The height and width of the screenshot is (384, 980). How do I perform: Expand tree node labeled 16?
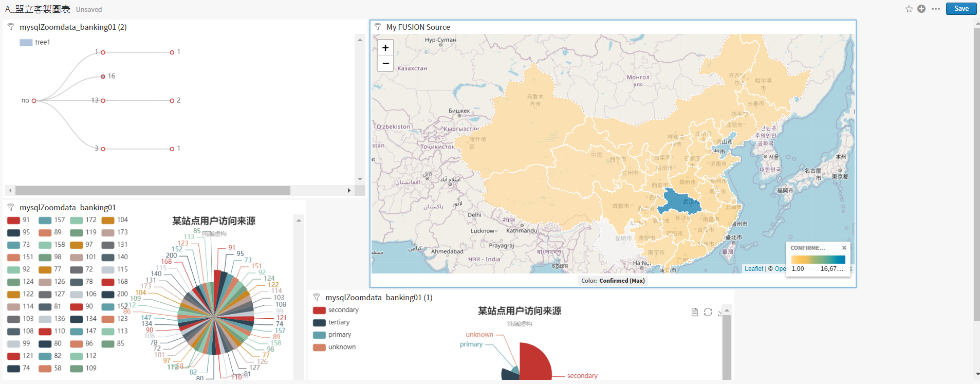(x=103, y=77)
